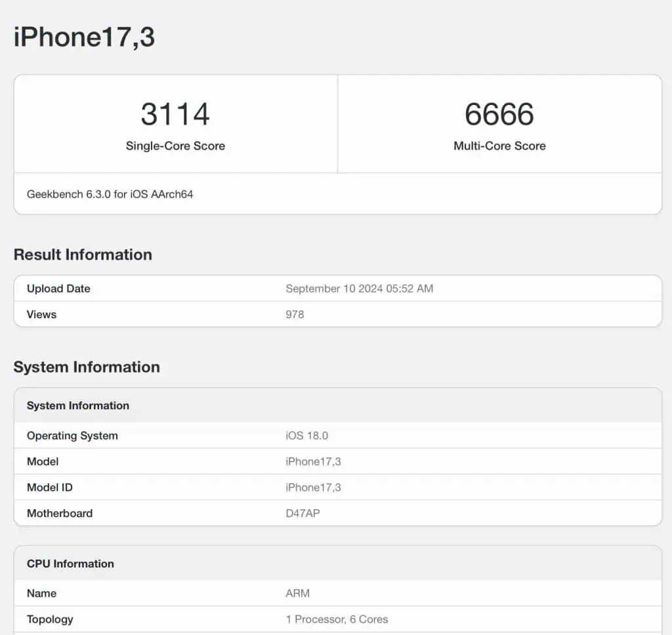Select the 6666 multi-core score number
Screen dimensions: 672x635
[499, 114]
